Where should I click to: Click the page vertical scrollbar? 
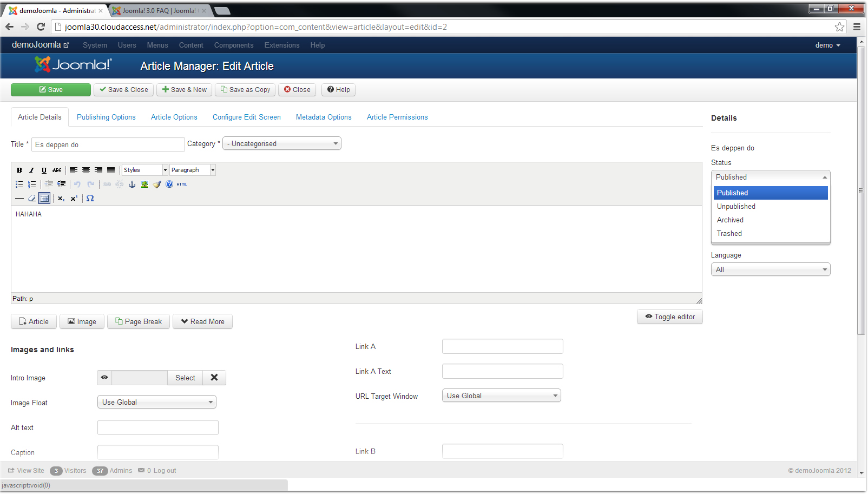(x=861, y=189)
